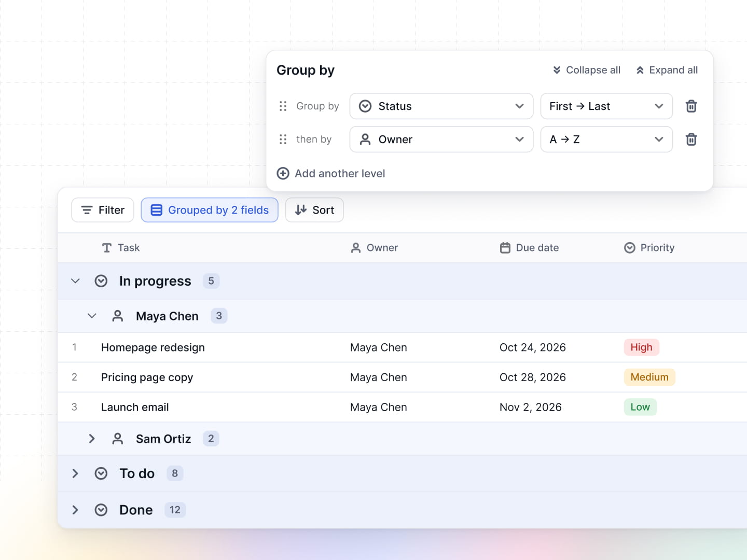Click the status icon beside In progress
Image resolution: width=747 pixels, height=560 pixels.
click(101, 281)
